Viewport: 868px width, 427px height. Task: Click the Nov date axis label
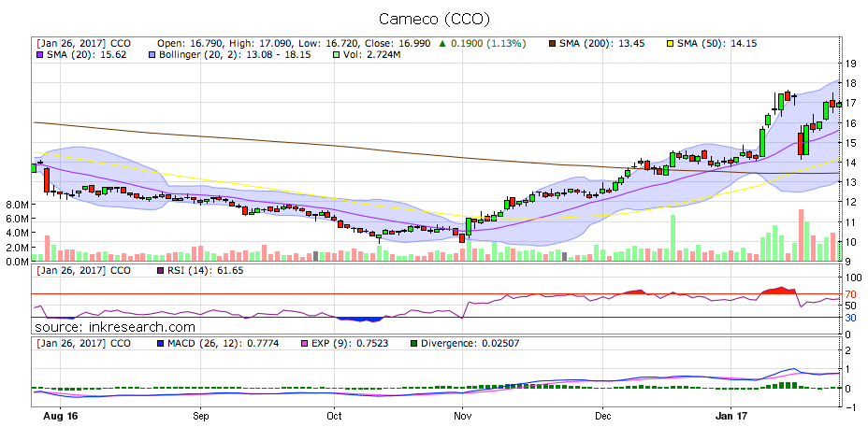coord(462,417)
